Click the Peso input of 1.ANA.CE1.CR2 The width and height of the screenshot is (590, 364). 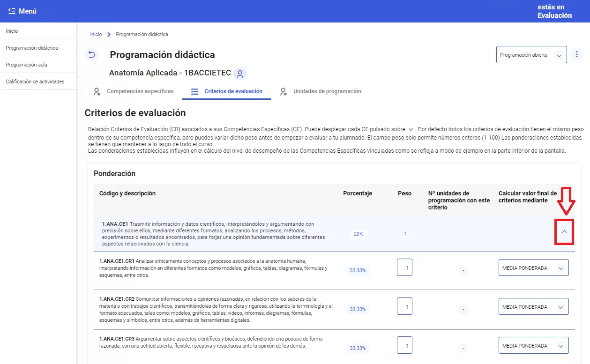[x=404, y=306]
